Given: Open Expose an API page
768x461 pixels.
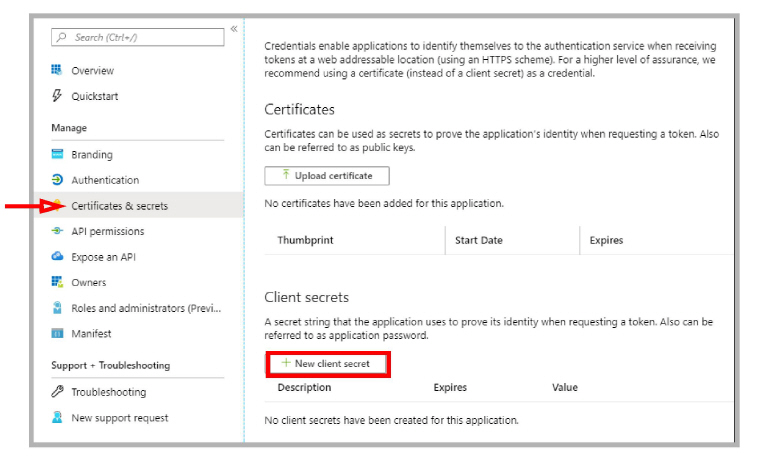Looking at the screenshot, I should coord(103,257).
